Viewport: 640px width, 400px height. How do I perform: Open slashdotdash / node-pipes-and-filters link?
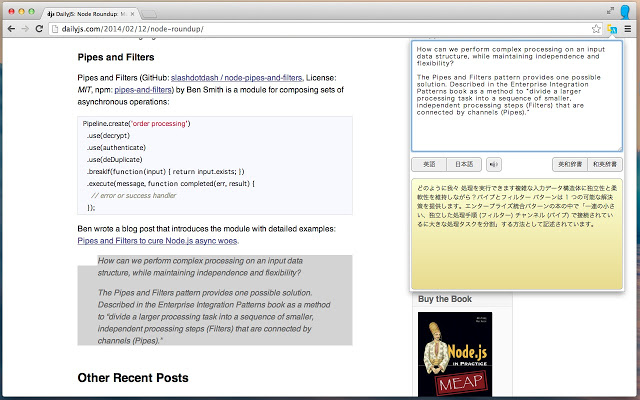(236, 78)
